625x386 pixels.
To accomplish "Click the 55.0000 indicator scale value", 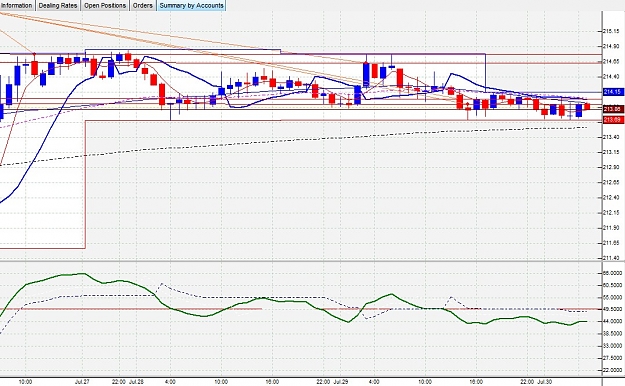I will coord(613,297).
